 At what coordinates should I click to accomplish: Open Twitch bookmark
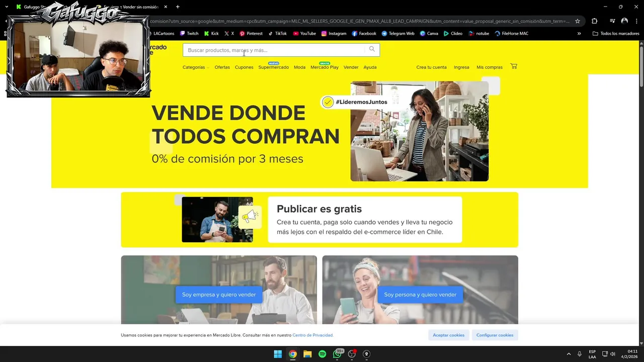coord(189,34)
